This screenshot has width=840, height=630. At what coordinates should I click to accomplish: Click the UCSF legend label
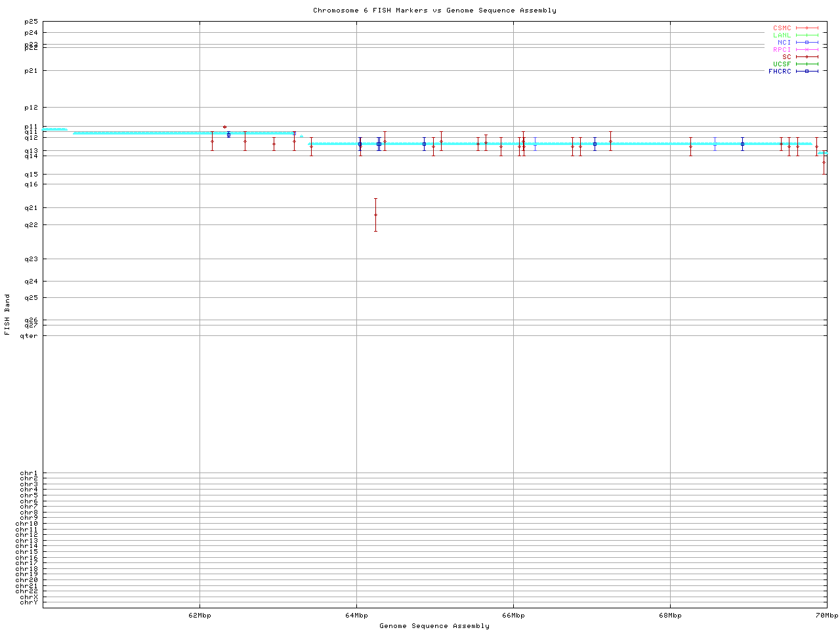click(782, 64)
